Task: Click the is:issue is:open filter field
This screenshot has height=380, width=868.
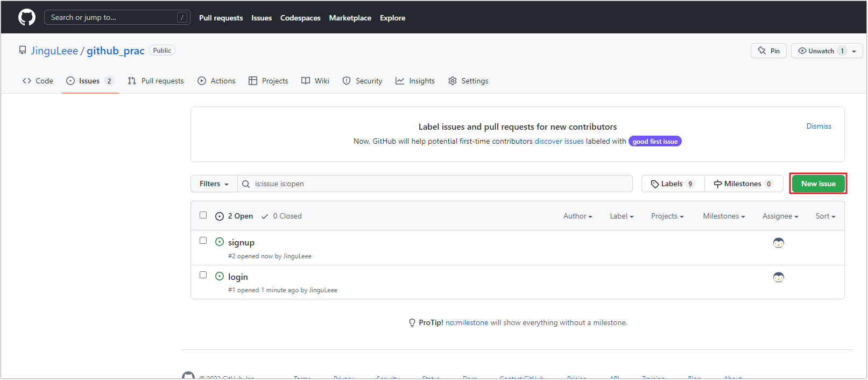Action: click(x=435, y=184)
